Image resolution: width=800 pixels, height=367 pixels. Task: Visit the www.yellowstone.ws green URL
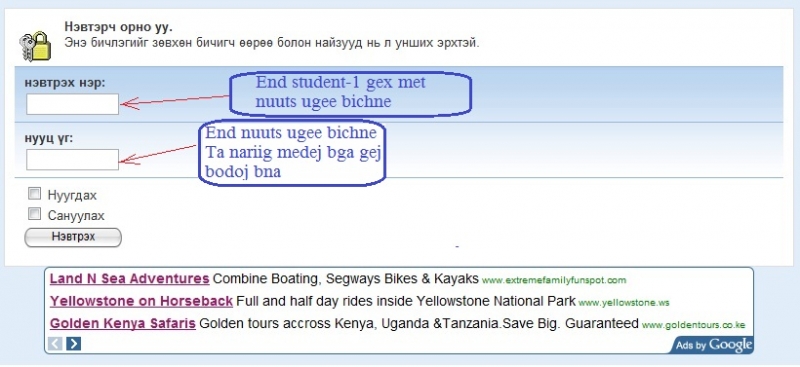[623, 303]
